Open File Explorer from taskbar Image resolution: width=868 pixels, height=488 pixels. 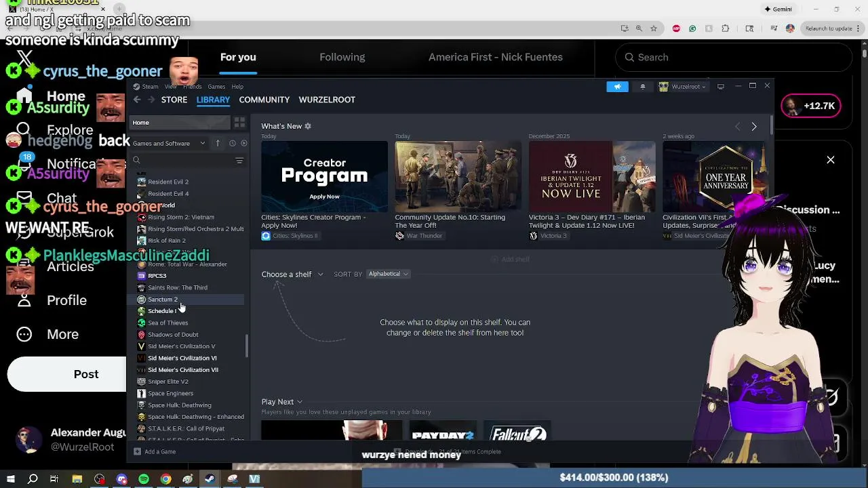point(77,479)
